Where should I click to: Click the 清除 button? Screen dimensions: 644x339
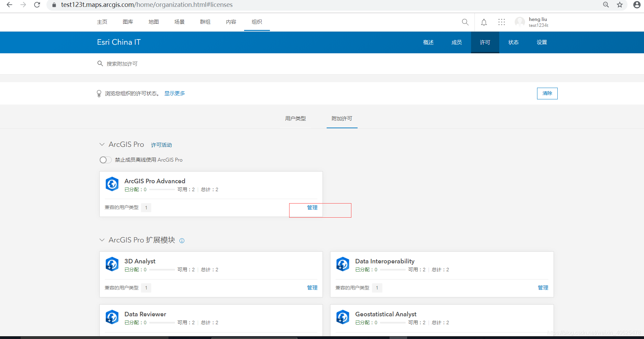(x=547, y=94)
